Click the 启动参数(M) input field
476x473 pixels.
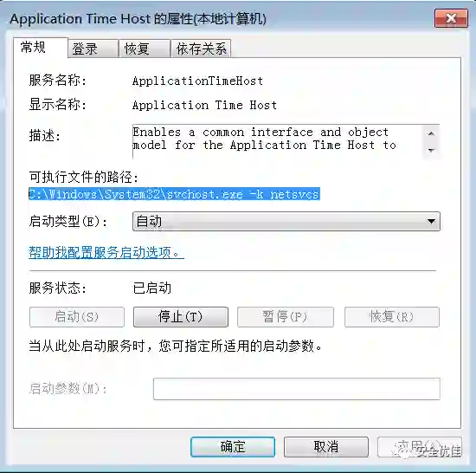point(297,389)
